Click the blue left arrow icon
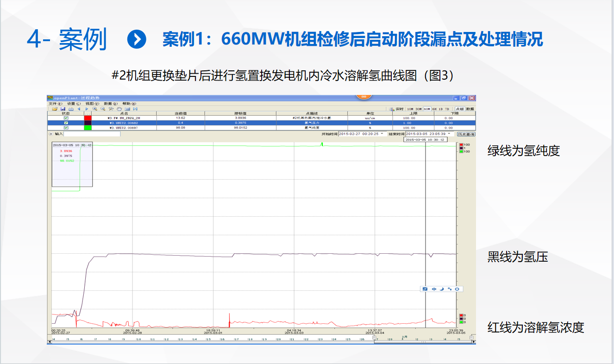614x364 pixels. pyautogui.click(x=79, y=109)
